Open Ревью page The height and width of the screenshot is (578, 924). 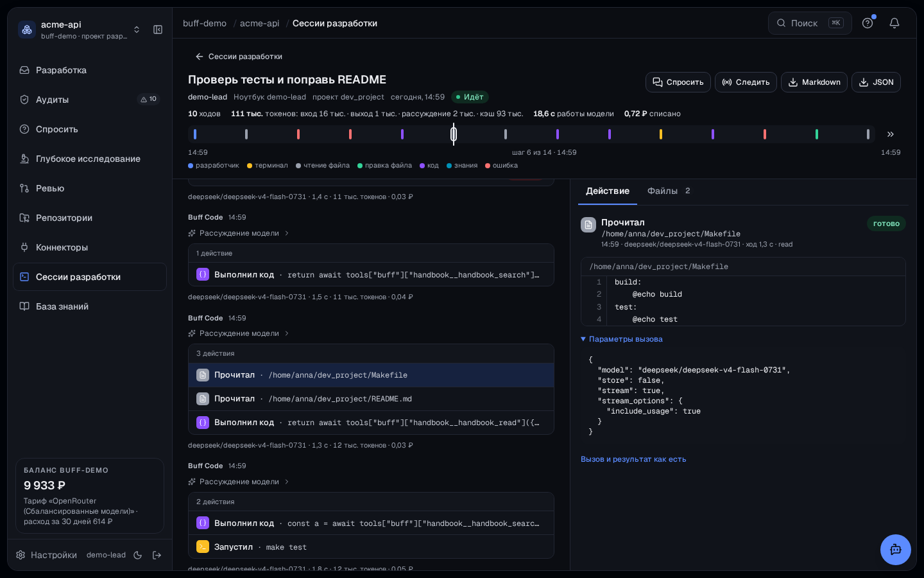90,188
